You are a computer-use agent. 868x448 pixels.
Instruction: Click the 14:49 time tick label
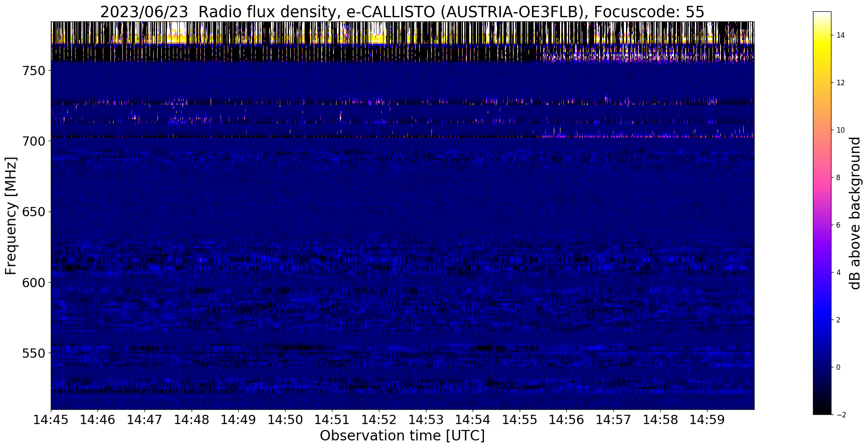239,419
